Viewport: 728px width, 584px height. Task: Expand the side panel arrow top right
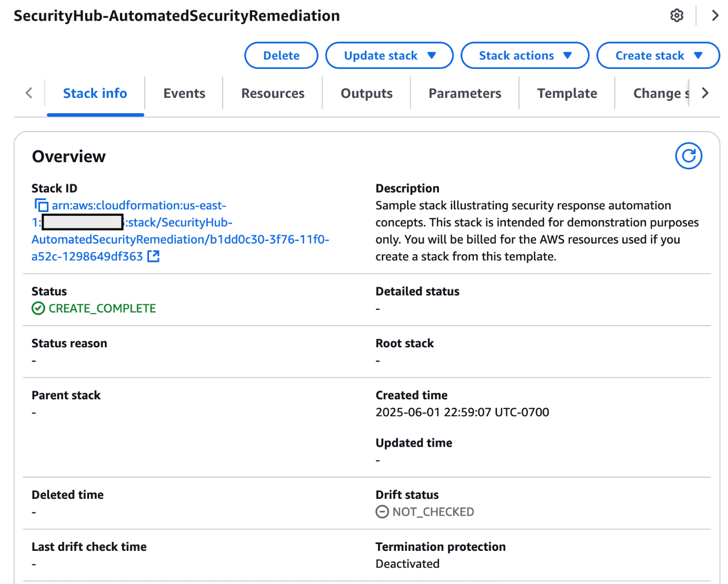point(715,15)
